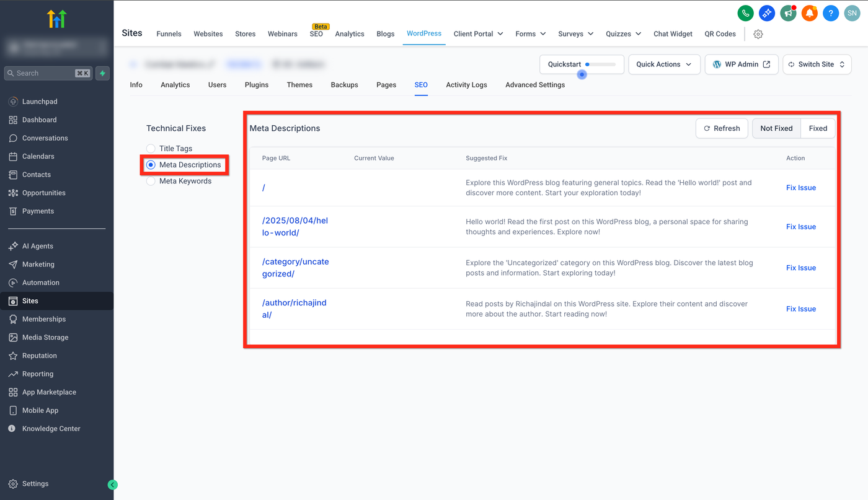The image size is (868, 500).
Task: Open the notifications bell icon
Action: click(x=810, y=13)
